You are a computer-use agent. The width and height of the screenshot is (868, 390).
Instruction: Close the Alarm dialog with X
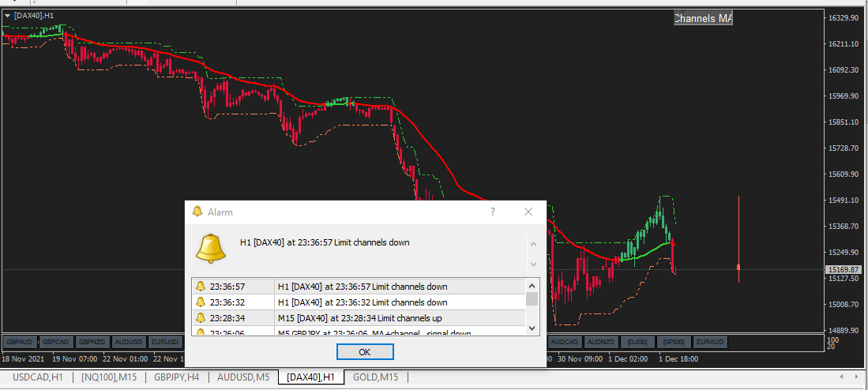pyautogui.click(x=528, y=212)
